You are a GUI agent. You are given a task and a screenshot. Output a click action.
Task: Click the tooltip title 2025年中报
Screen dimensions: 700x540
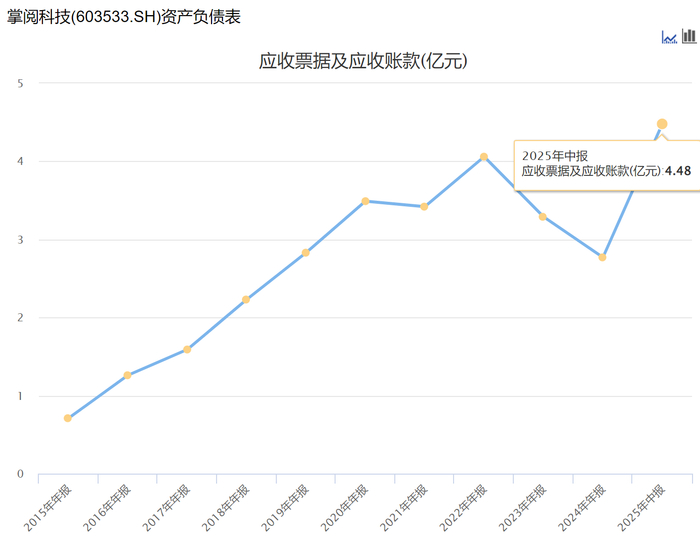555,156
